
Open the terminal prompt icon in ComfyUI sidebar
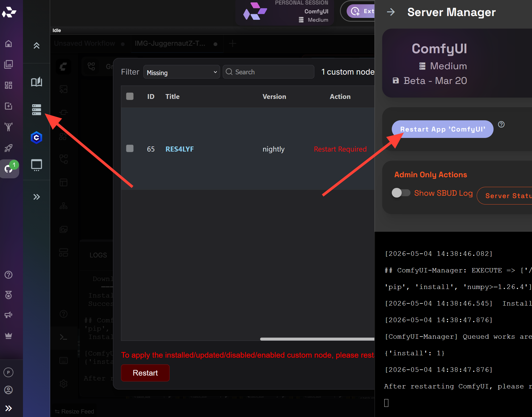pyautogui.click(x=64, y=337)
